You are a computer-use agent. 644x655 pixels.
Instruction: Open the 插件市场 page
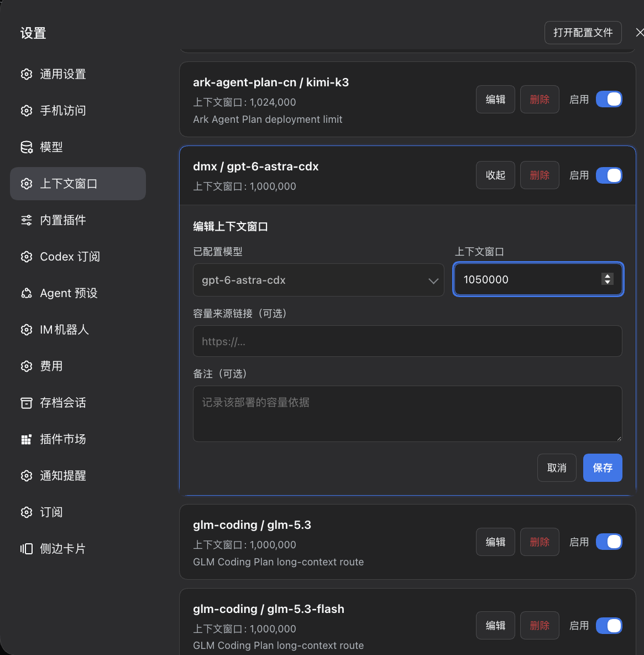click(x=77, y=439)
